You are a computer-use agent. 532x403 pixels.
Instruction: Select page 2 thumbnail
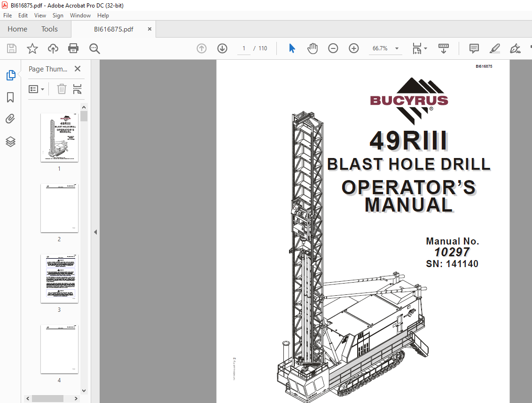coord(59,208)
